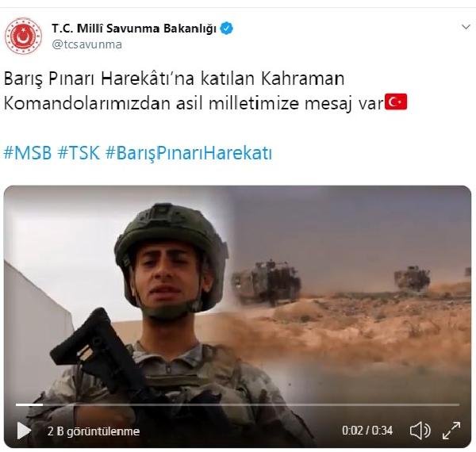
Task: Open the Ministry emblem profile avatar
Action: [x=23, y=36]
